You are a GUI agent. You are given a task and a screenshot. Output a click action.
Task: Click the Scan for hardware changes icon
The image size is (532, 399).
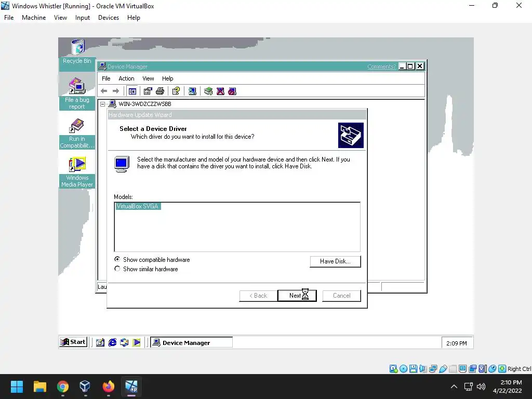[x=192, y=91]
